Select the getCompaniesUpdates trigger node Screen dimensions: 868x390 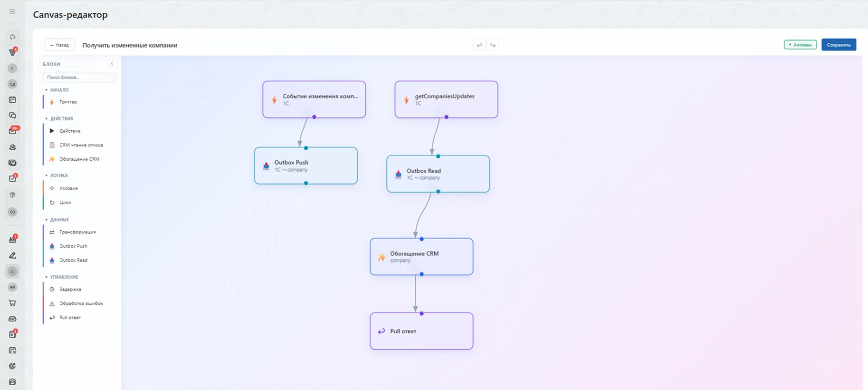[446, 99]
